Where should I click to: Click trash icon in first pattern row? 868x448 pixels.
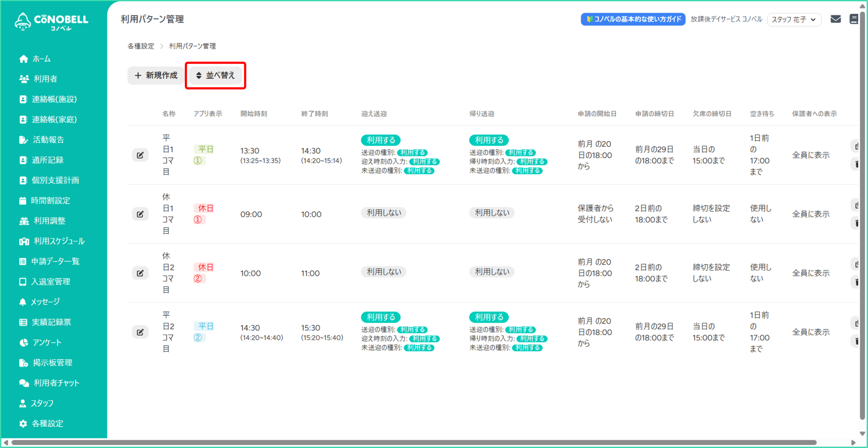tap(856, 164)
